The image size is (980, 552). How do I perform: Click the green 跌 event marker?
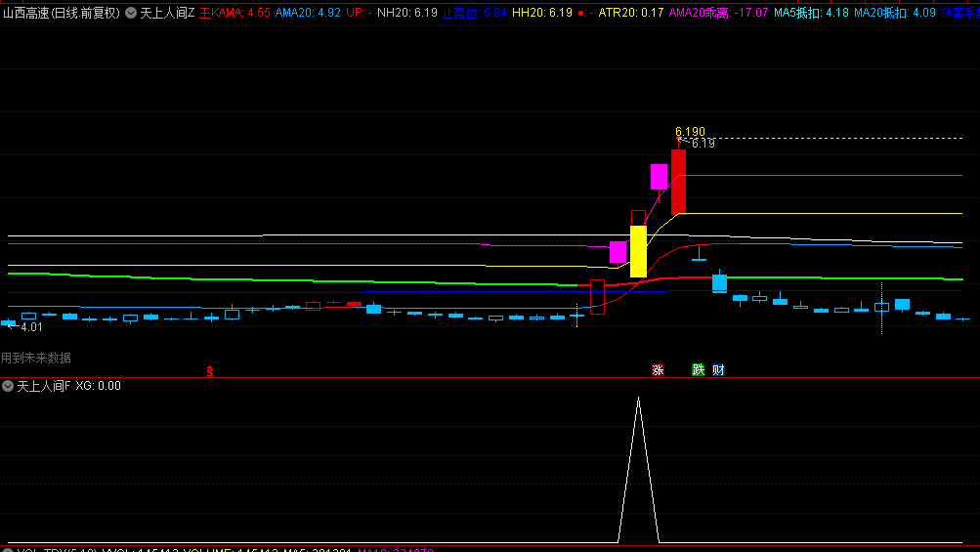click(699, 370)
